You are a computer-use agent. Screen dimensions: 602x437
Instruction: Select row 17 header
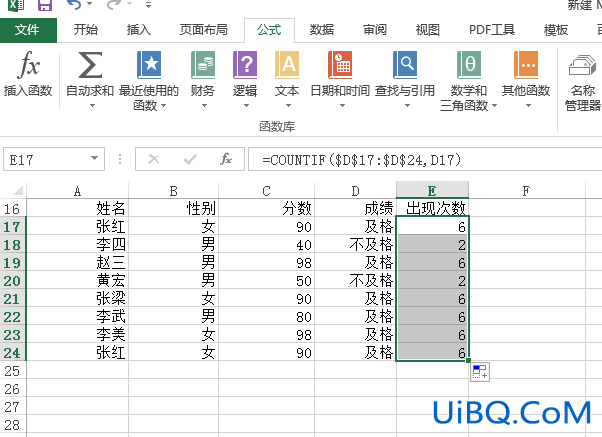click(x=13, y=227)
